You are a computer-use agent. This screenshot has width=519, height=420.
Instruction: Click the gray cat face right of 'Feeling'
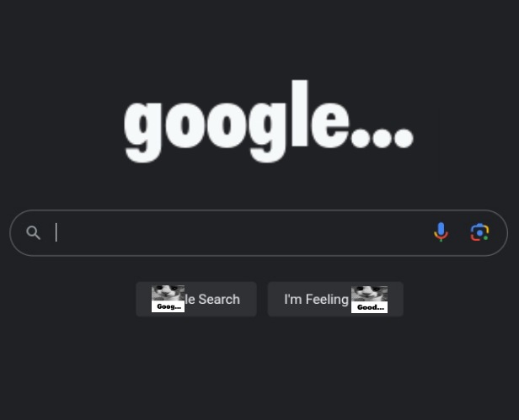369,294
